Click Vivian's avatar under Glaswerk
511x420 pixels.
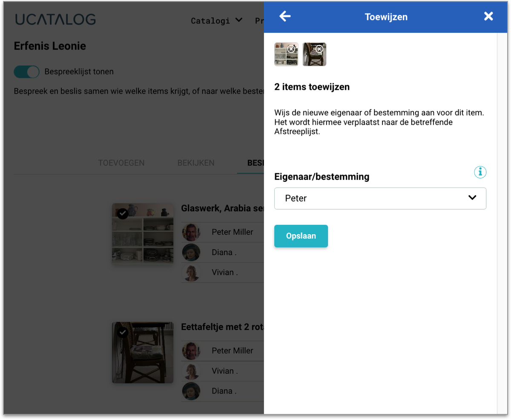pyautogui.click(x=191, y=273)
